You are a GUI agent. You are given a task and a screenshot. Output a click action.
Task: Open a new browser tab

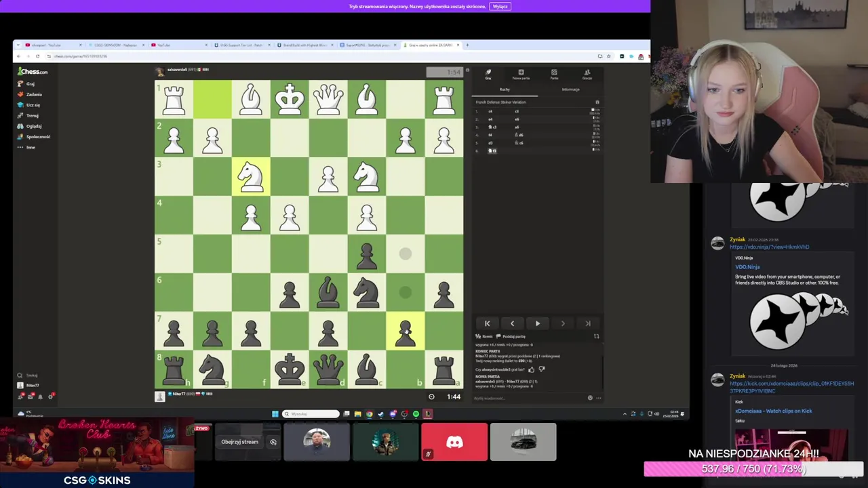pos(467,45)
